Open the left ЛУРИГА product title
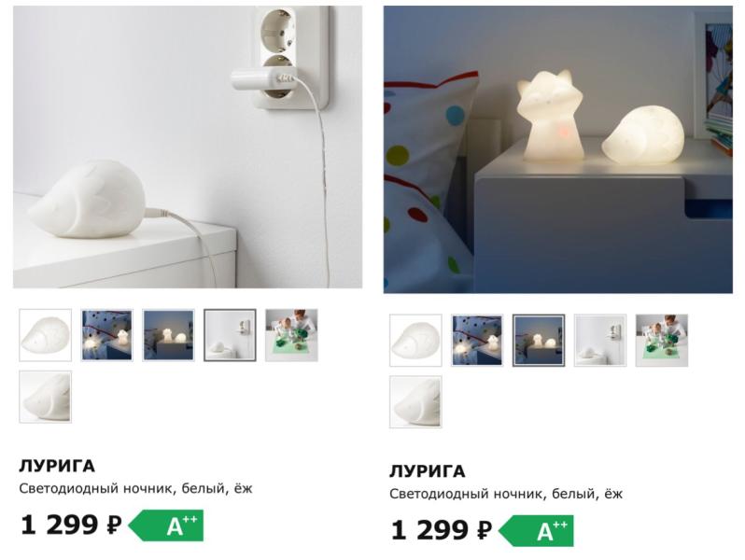The image size is (745, 560). pos(57,466)
